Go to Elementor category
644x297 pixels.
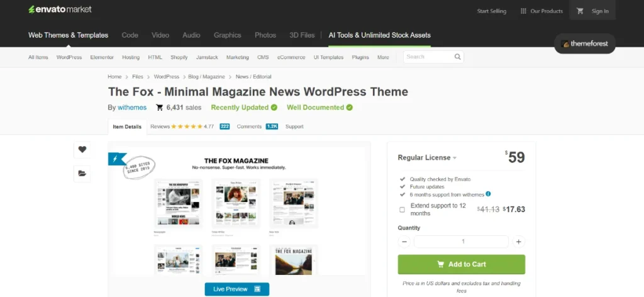click(x=102, y=57)
